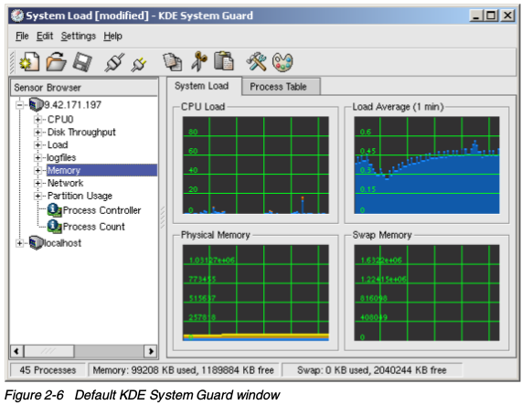Click the New Worksheet toolbar icon
The image size is (532, 405).
[29, 62]
